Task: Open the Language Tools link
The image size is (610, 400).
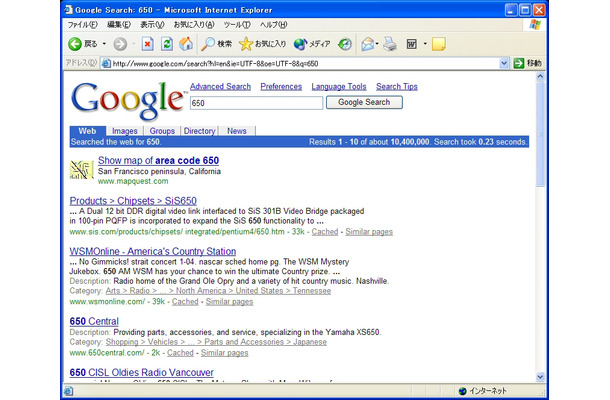Action: tap(339, 87)
